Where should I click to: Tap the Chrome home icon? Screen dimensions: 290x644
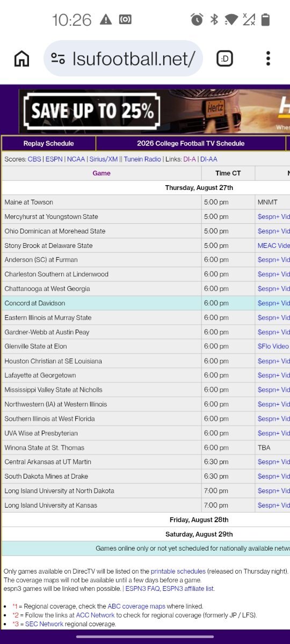coord(21,58)
